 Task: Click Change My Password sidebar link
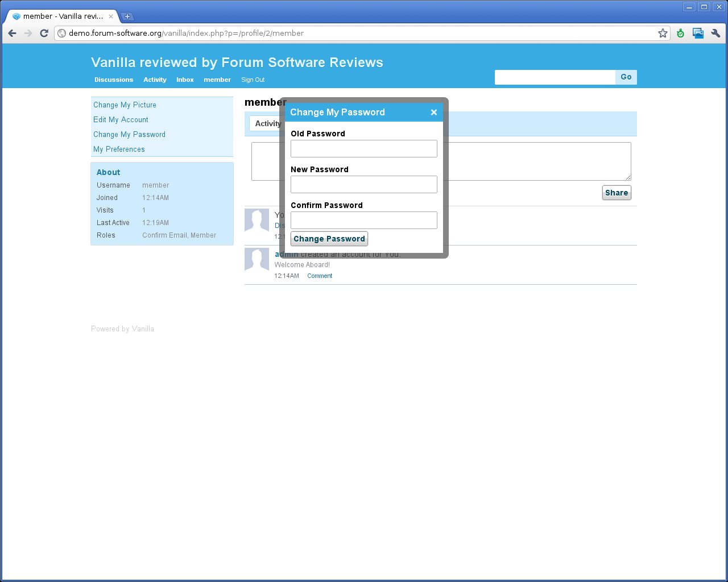click(129, 134)
